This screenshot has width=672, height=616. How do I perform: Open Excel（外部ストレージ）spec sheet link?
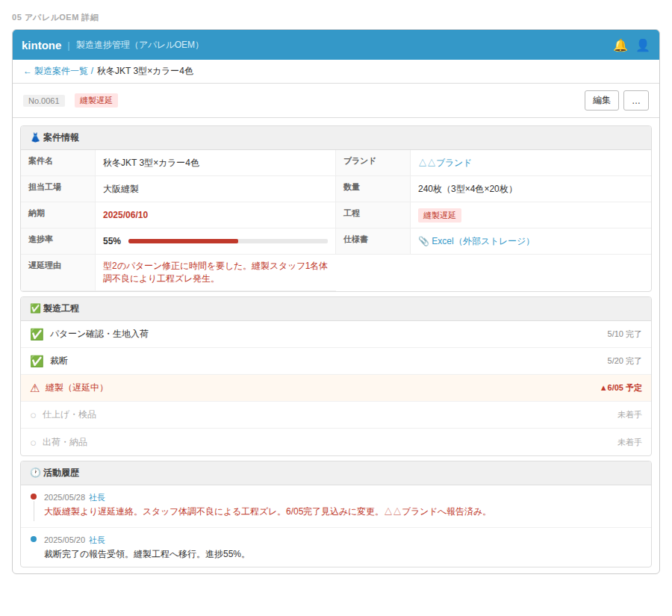coord(481,241)
